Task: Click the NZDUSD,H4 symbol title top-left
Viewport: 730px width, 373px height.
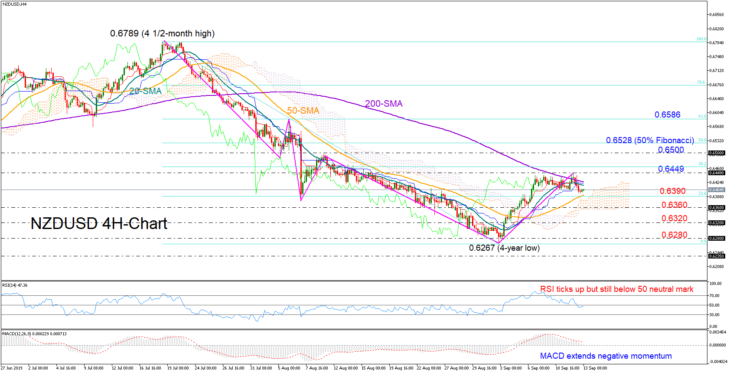Action: pyautogui.click(x=13, y=3)
